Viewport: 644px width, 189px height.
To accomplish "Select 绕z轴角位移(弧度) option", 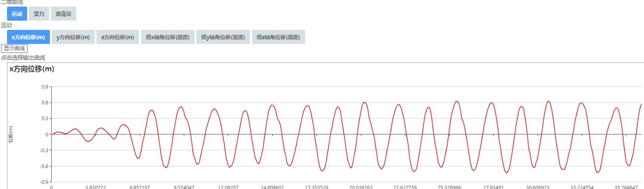I will coord(278,37).
